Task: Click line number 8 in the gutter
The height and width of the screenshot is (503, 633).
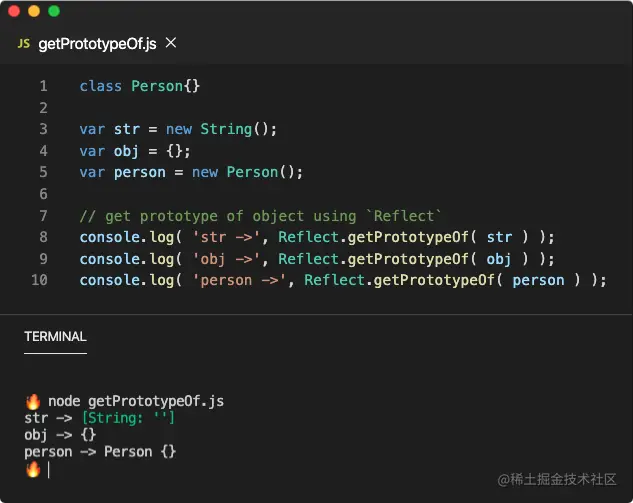Action: point(44,237)
